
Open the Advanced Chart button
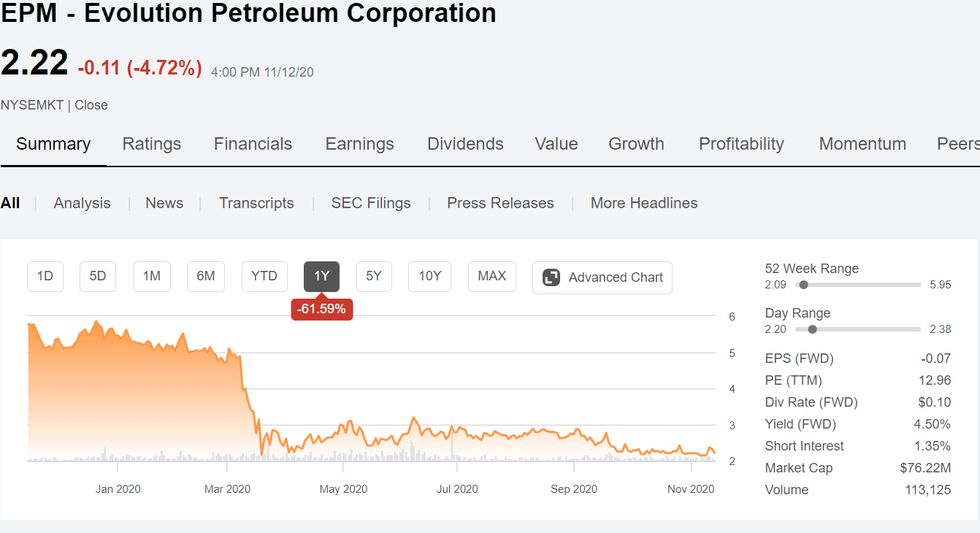[x=602, y=277]
